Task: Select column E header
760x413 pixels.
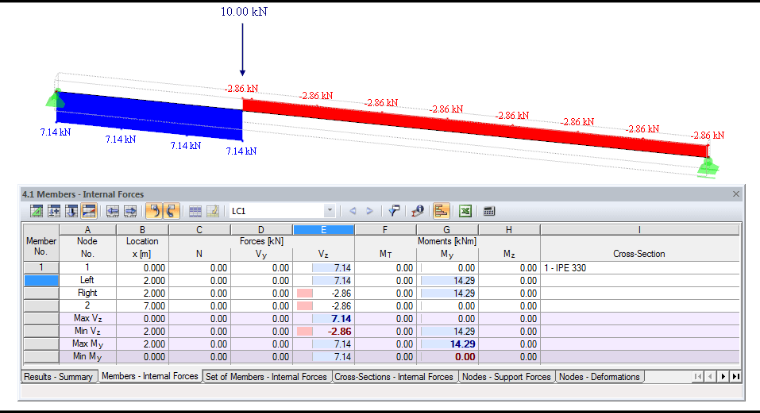Action: tap(323, 230)
